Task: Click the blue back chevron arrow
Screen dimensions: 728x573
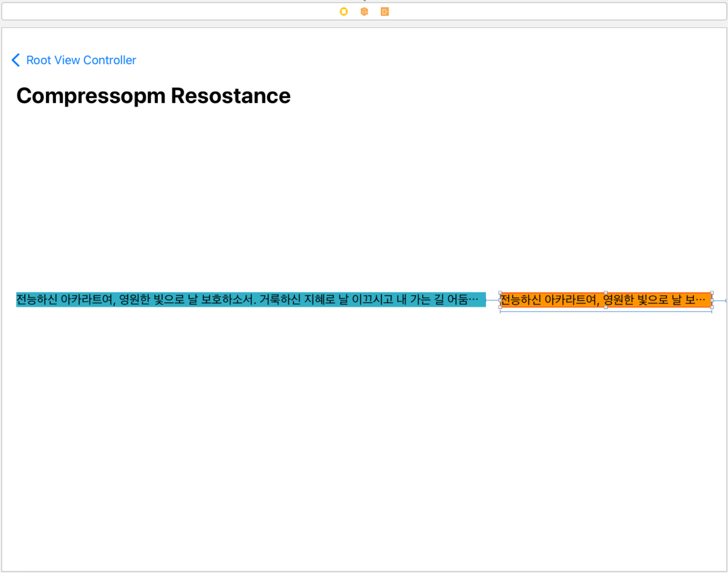Action: click(16, 60)
